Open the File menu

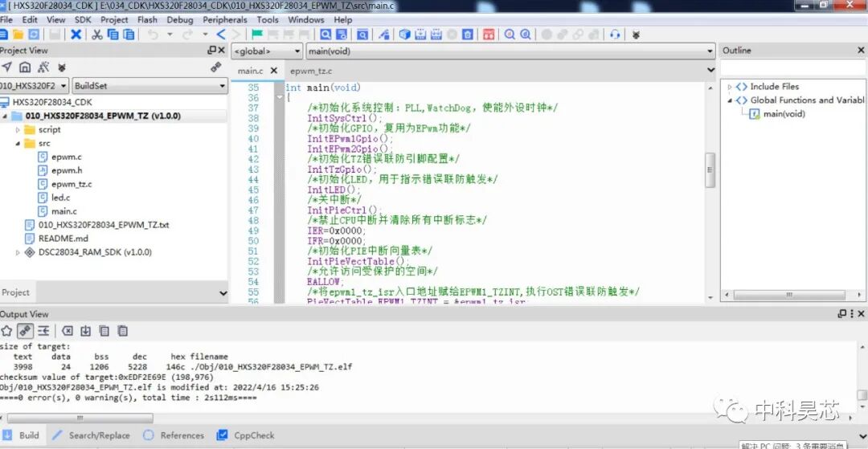point(6,19)
